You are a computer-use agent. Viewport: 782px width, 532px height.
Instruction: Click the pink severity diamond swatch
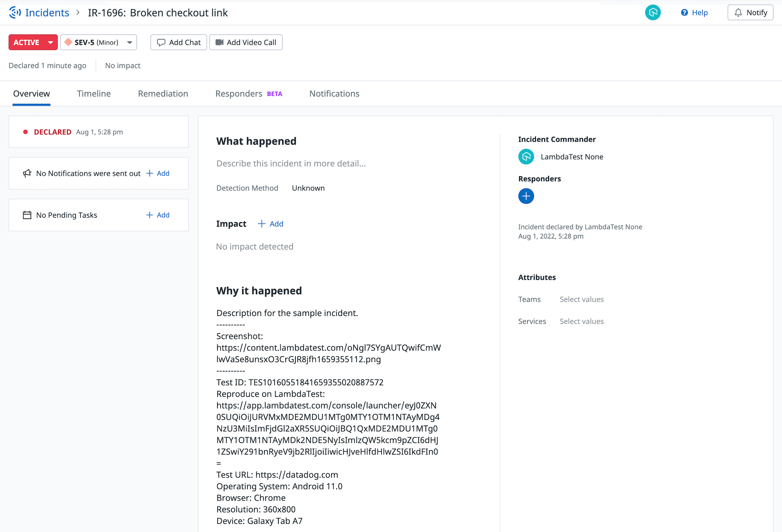(x=69, y=42)
